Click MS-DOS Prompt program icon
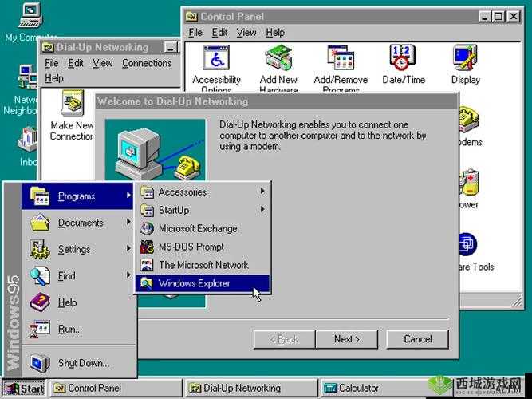This screenshot has width=532, height=399. point(147,247)
